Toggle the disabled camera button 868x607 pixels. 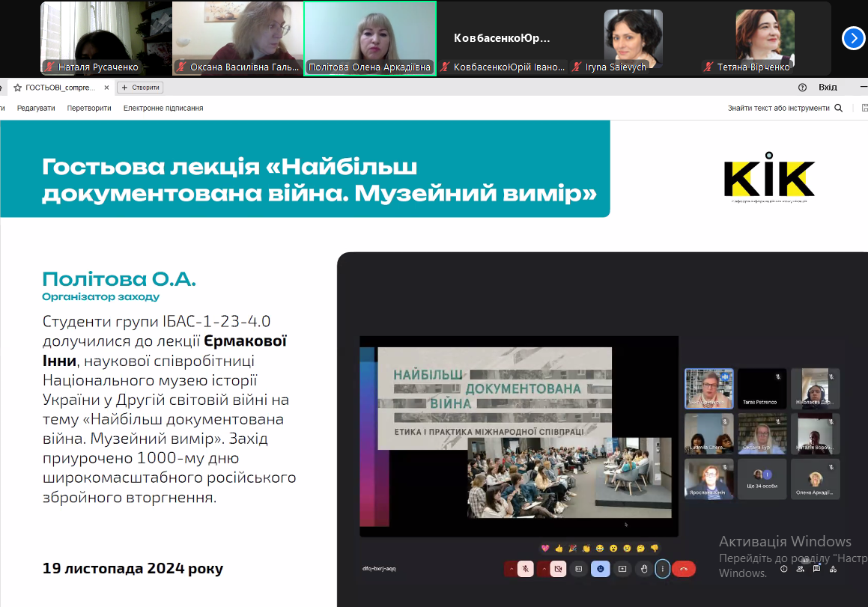558,569
